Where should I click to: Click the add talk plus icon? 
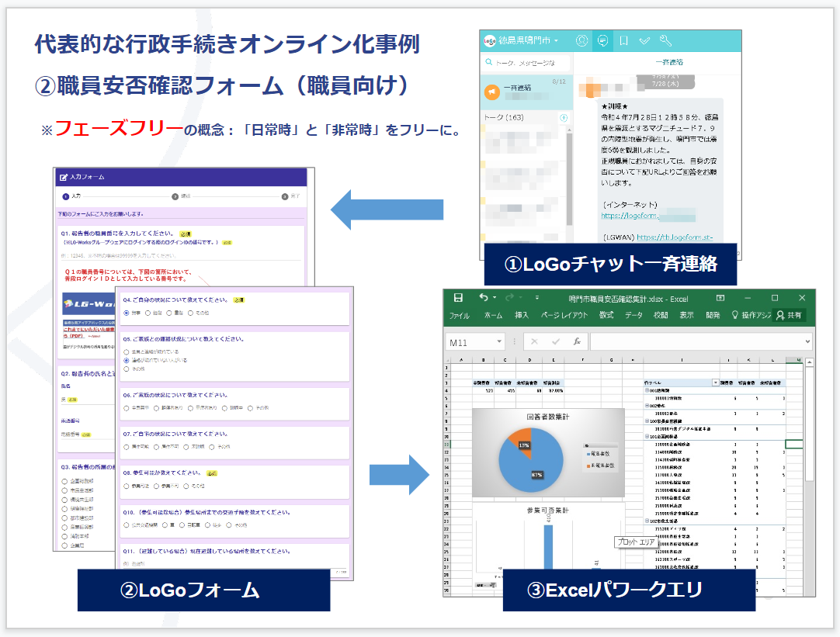point(564,118)
